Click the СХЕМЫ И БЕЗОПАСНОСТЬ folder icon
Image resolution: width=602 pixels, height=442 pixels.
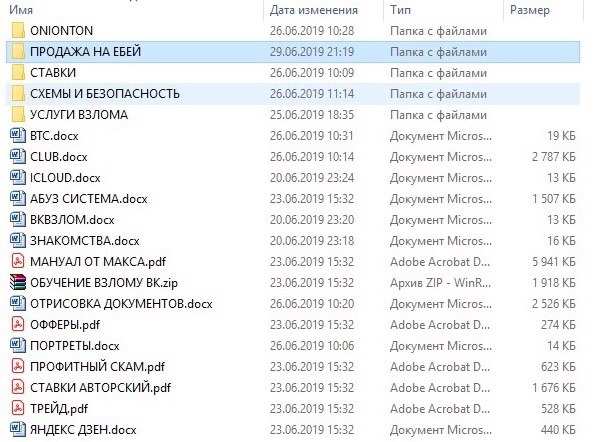[18, 93]
